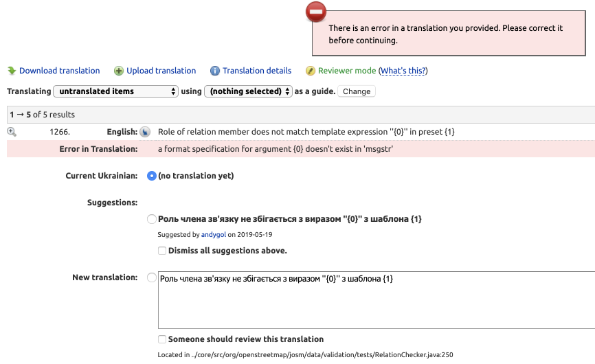Click the copy icon next to English label
The image size is (595, 364).
click(145, 132)
